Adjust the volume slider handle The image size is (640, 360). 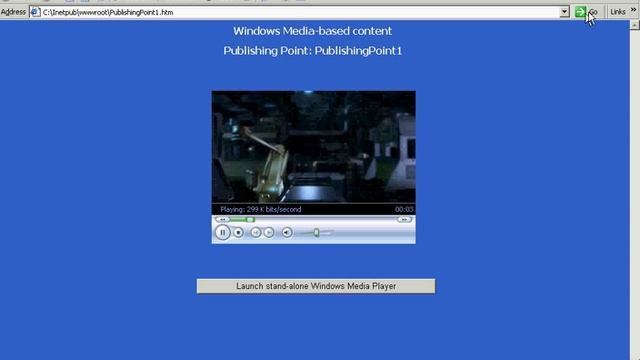pyautogui.click(x=316, y=232)
